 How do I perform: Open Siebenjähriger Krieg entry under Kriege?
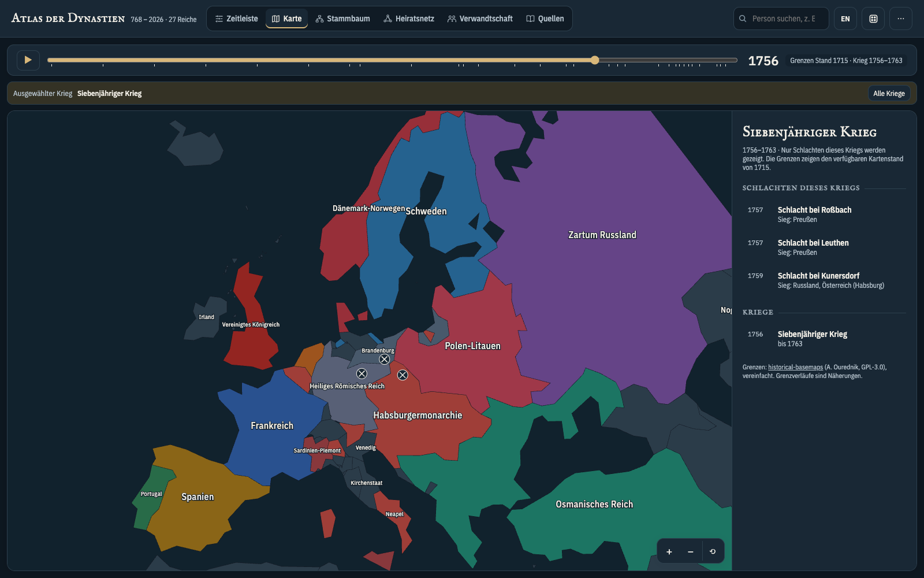click(824, 338)
